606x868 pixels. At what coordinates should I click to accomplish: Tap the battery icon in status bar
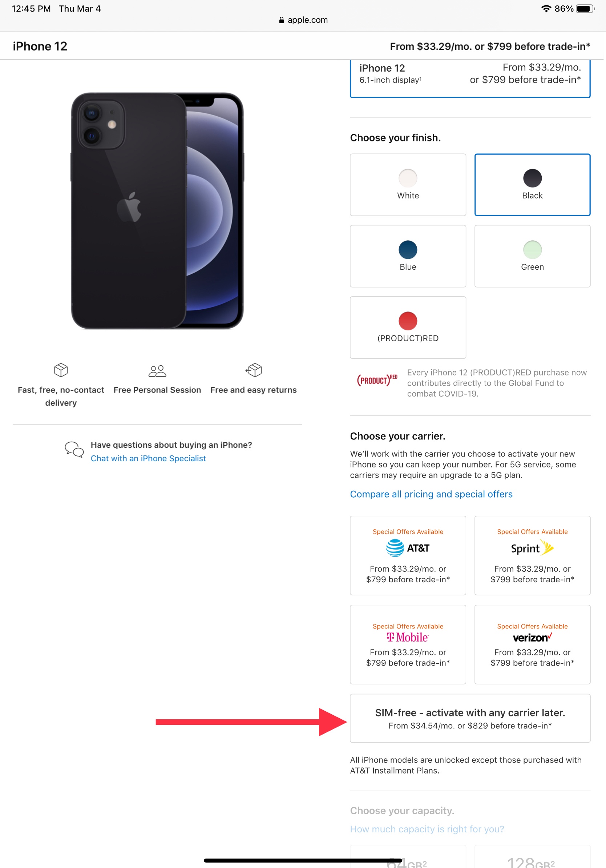[x=585, y=8]
